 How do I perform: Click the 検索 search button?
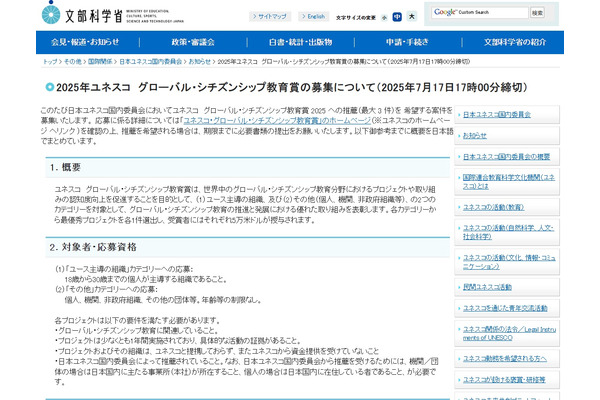pyautogui.click(x=537, y=13)
